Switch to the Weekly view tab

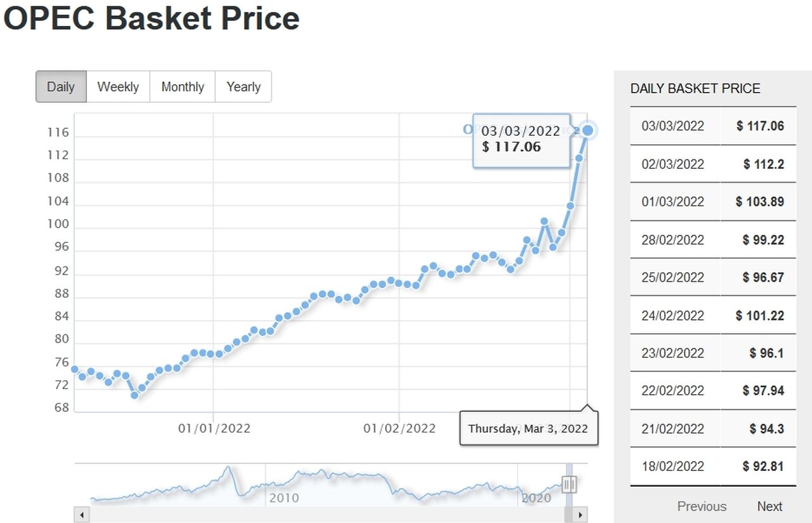[x=118, y=87]
